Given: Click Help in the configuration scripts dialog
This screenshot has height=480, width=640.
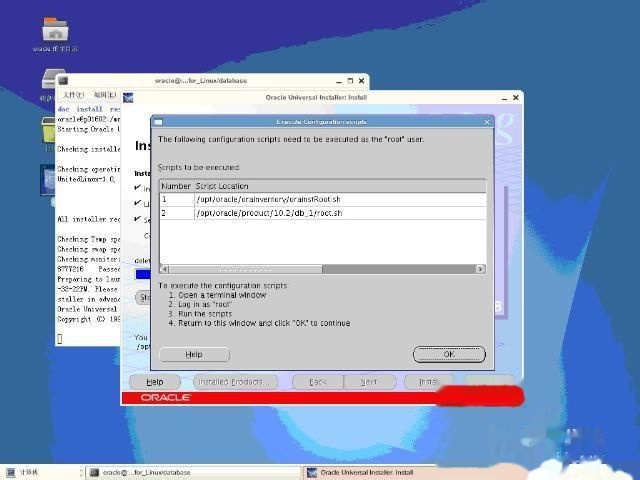Looking at the screenshot, I should pos(194,354).
